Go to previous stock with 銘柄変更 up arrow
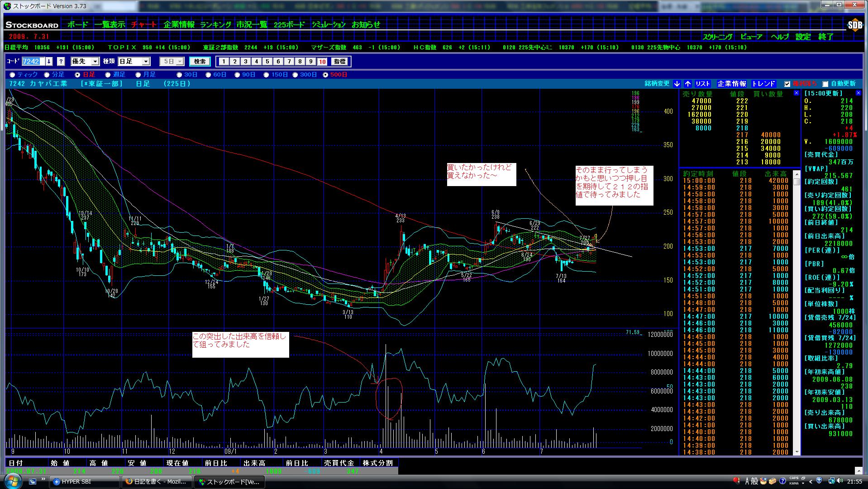The height and width of the screenshot is (489, 868). (x=687, y=84)
